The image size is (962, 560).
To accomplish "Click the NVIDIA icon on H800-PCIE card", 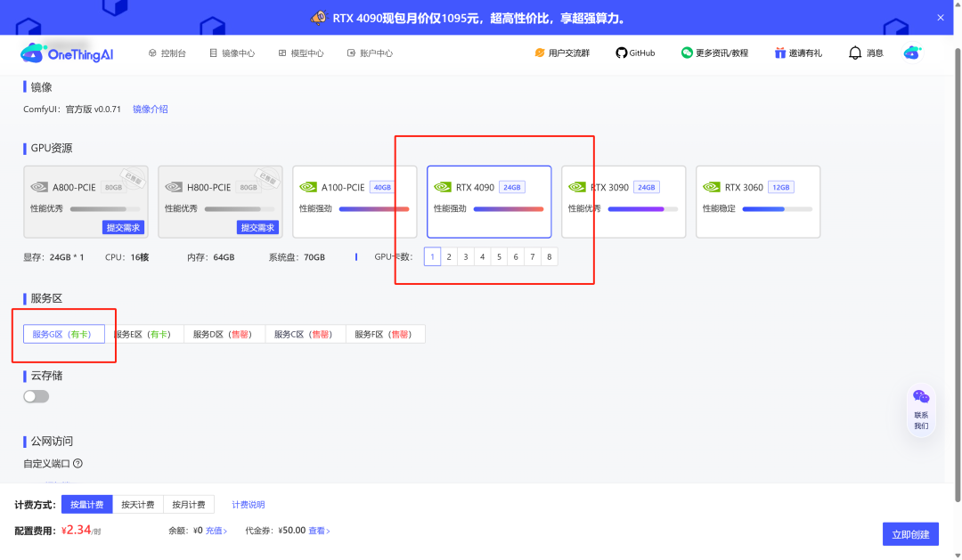I will click(x=174, y=187).
